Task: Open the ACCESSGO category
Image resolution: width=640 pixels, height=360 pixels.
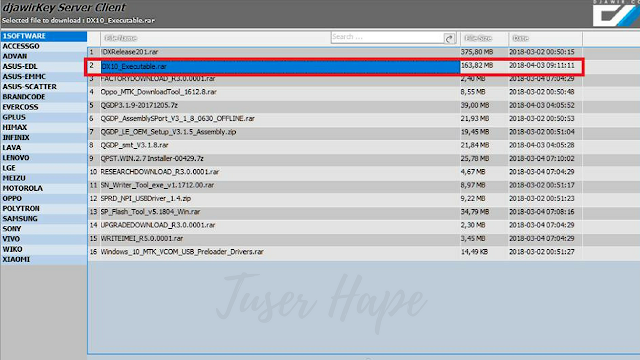Action: [44, 46]
